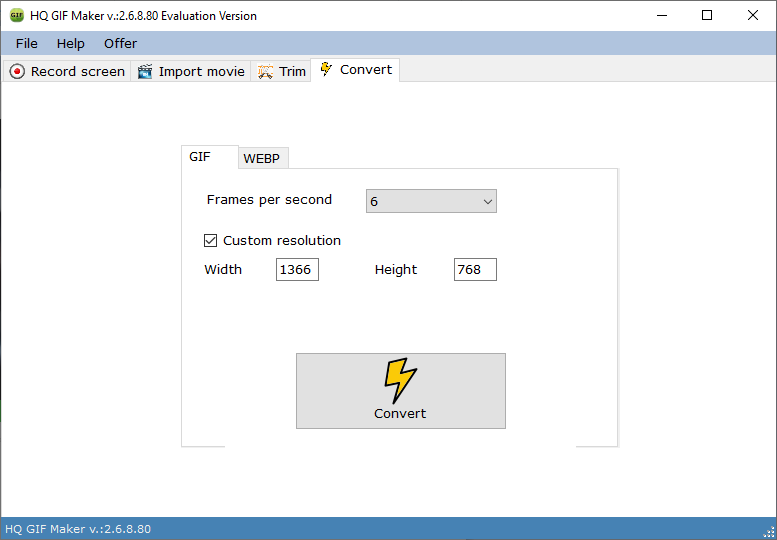Open the File menu
Screen dimensions: 777x540
[27, 44]
